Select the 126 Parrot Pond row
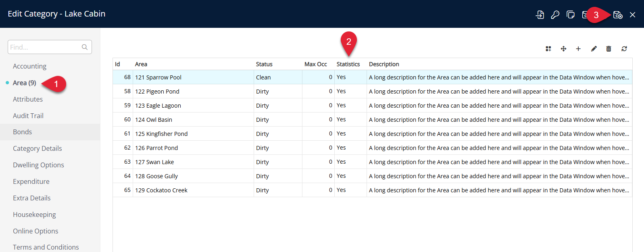Viewport: 644px width, 252px height. tap(372, 148)
